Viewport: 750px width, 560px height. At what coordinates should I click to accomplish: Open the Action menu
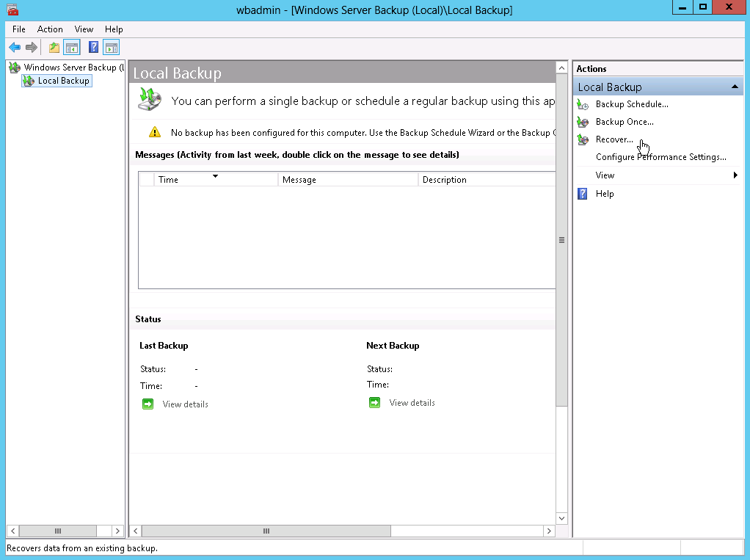click(x=50, y=29)
